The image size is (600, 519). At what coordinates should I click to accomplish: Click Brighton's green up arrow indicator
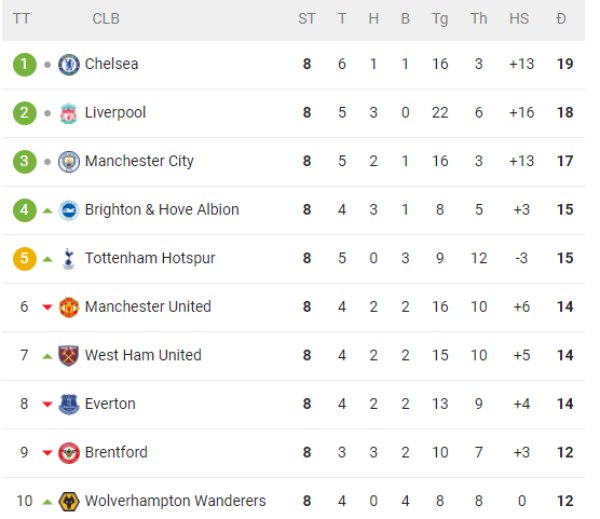pyautogui.click(x=47, y=211)
